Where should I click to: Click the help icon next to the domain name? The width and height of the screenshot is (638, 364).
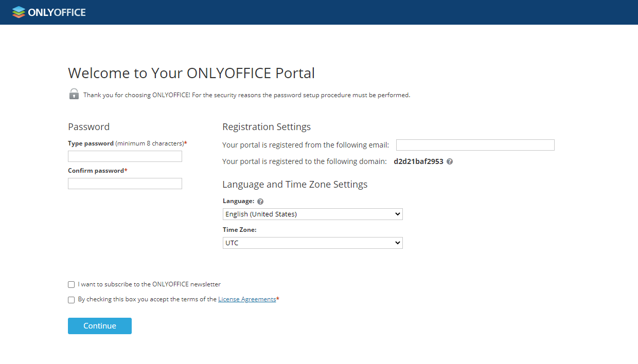(449, 161)
